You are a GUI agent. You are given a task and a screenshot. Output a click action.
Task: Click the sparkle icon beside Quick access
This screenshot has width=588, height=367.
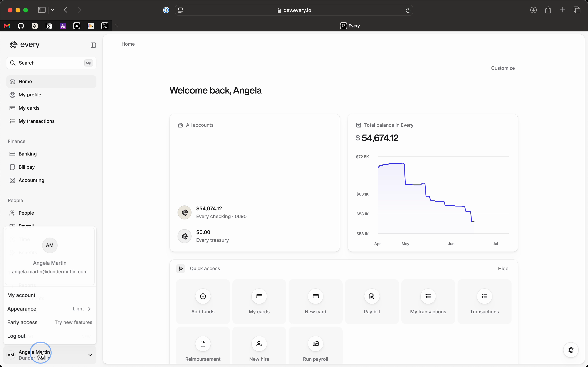(x=181, y=268)
